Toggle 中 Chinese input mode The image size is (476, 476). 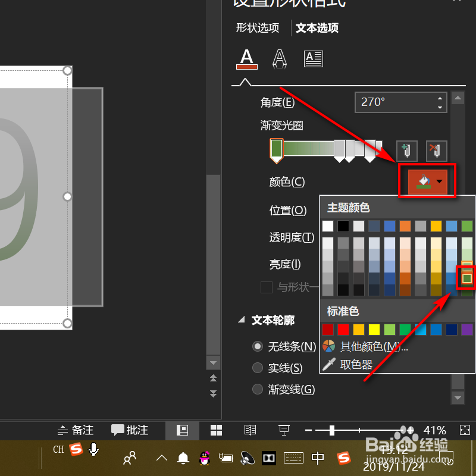[x=318, y=458]
